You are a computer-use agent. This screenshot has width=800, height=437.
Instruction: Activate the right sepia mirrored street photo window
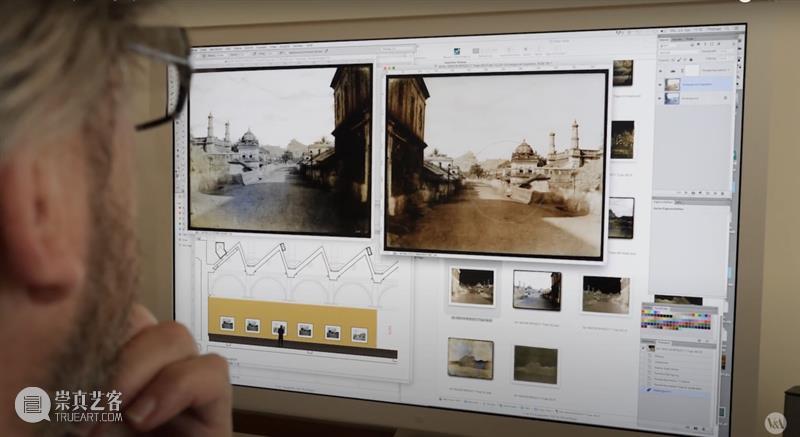(495, 165)
